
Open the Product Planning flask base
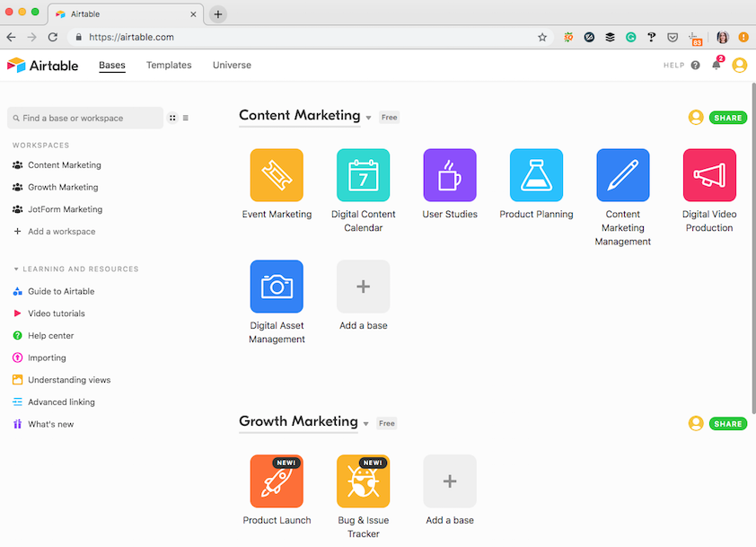[536, 175]
